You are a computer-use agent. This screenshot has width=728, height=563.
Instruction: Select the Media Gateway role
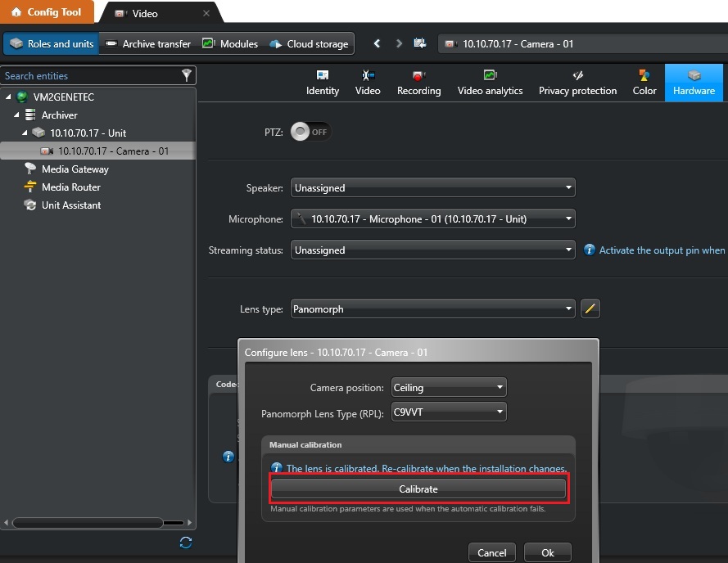coord(75,169)
